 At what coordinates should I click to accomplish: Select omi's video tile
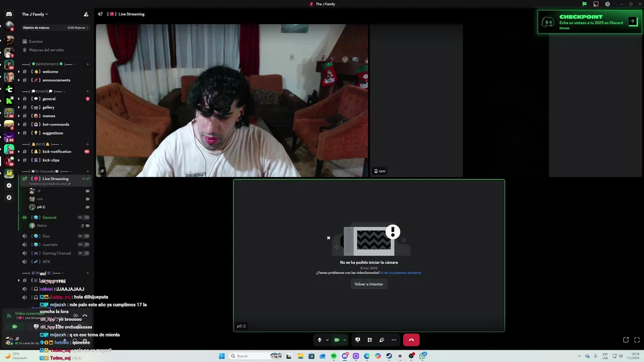pos(416,101)
